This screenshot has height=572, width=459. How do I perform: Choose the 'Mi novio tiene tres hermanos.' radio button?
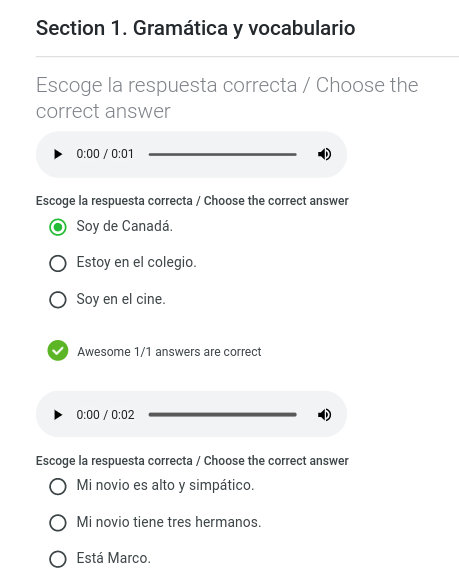coord(58,523)
